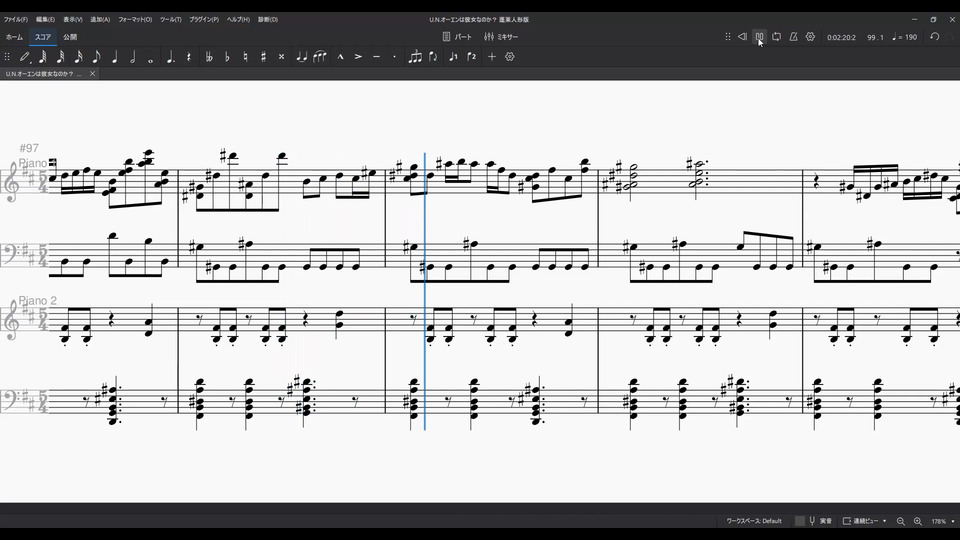Switch to voice 2
The width and height of the screenshot is (960, 540).
[x=471, y=57]
